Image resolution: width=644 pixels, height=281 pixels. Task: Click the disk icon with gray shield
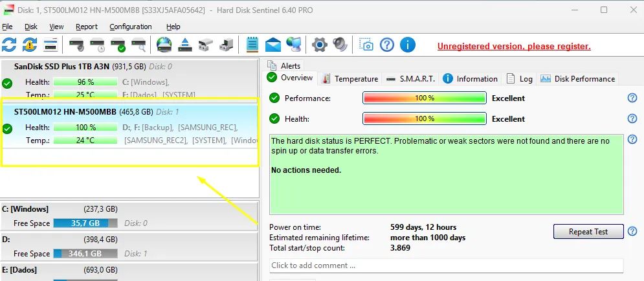click(x=77, y=45)
